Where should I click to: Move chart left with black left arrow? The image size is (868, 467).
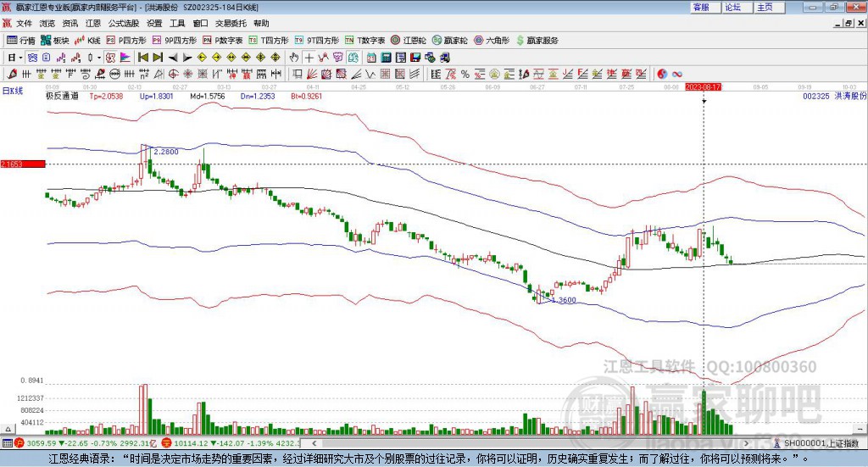173,58
